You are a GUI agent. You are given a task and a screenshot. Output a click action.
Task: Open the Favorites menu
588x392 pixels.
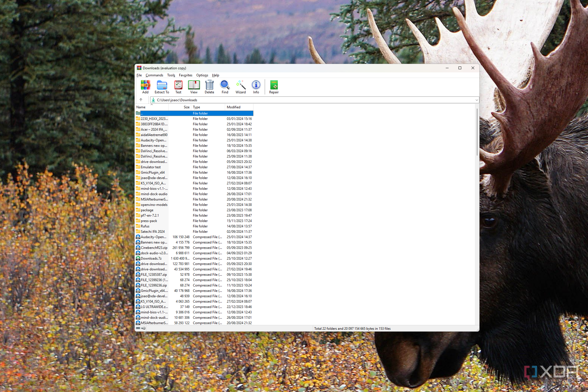coord(186,75)
